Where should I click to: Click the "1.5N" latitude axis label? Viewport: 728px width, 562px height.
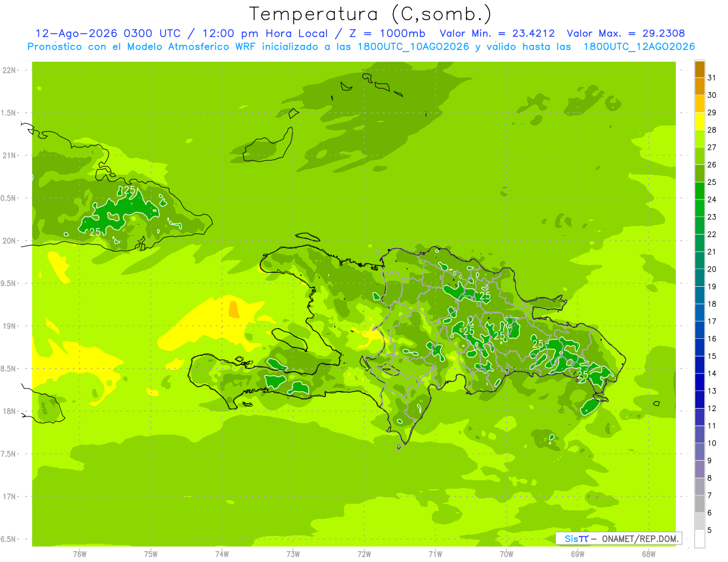(x=9, y=113)
